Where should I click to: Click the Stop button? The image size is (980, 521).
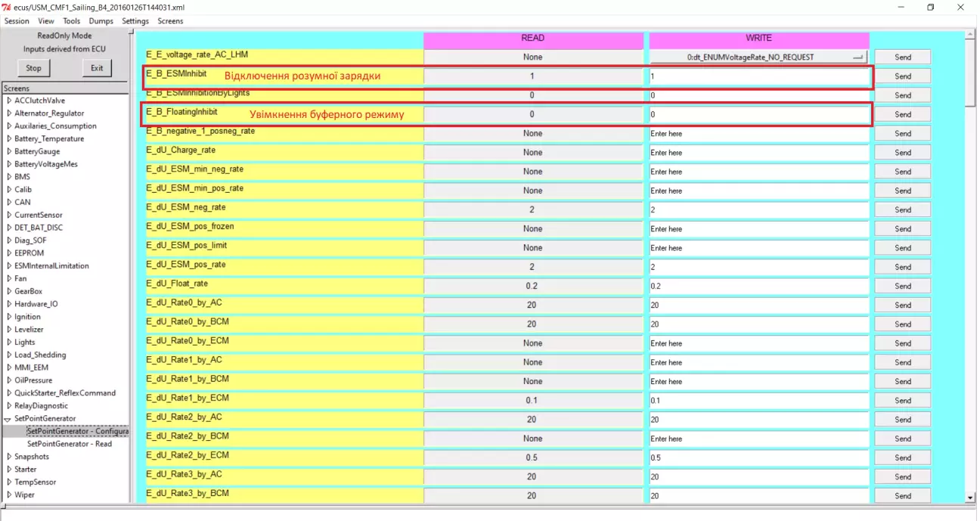(x=33, y=68)
